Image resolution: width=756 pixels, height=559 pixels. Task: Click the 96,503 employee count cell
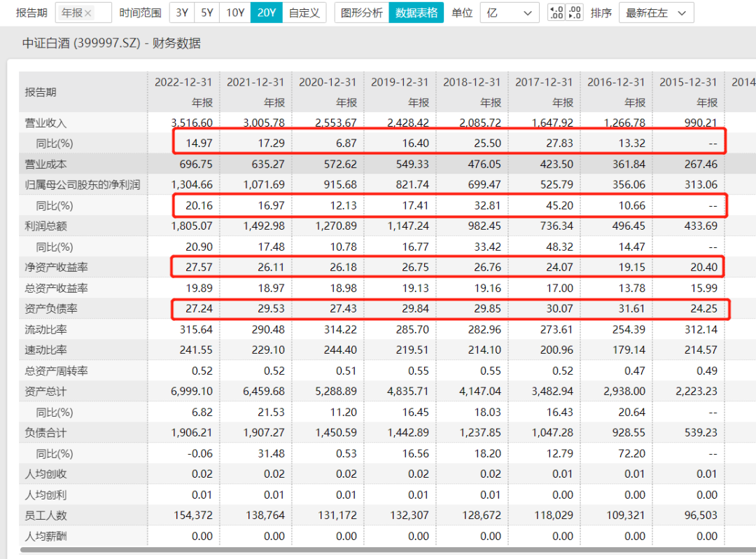pos(701,516)
